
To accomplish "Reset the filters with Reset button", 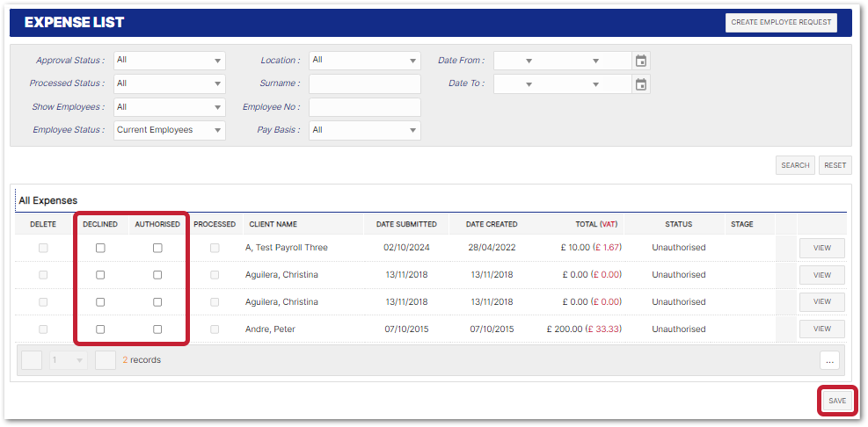I will [x=835, y=165].
